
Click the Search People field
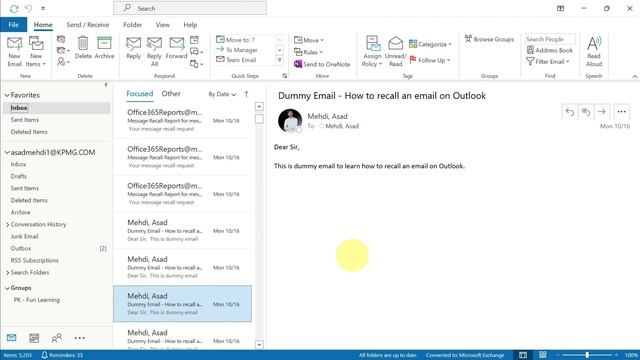pos(550,39)
